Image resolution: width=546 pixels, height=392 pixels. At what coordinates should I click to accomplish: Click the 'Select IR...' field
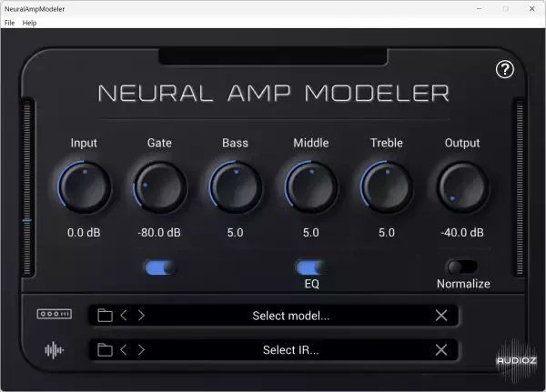(273, 350)
